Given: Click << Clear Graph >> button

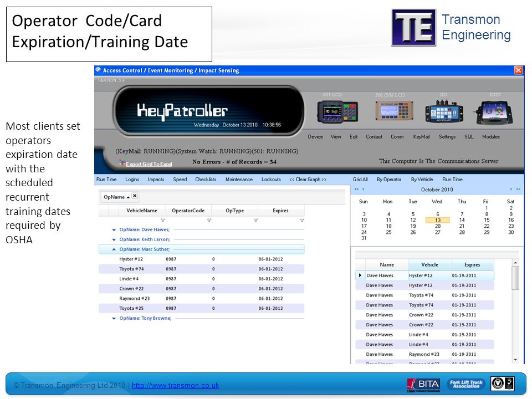Looking at the screenshot, I should tap(308, 180).
